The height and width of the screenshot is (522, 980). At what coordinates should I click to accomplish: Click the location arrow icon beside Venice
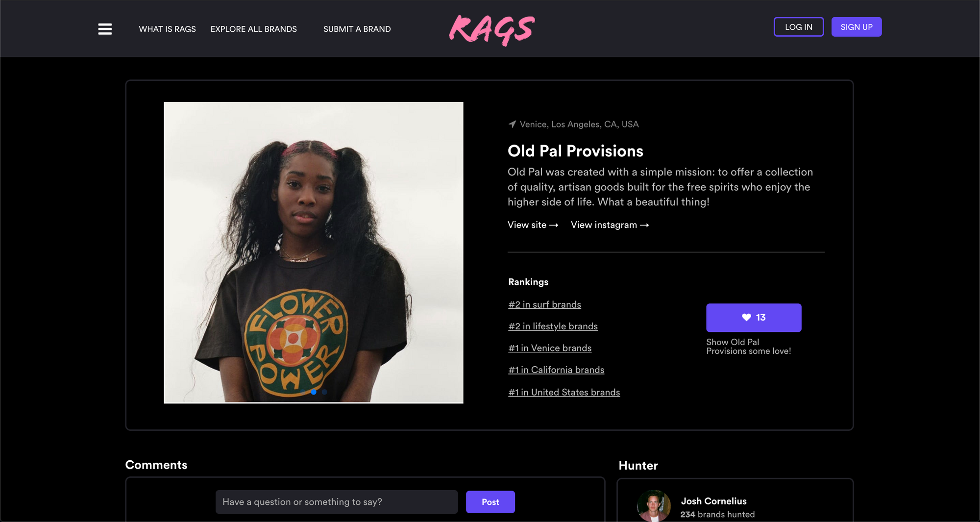pyautogui.click(x=512, y=124)
